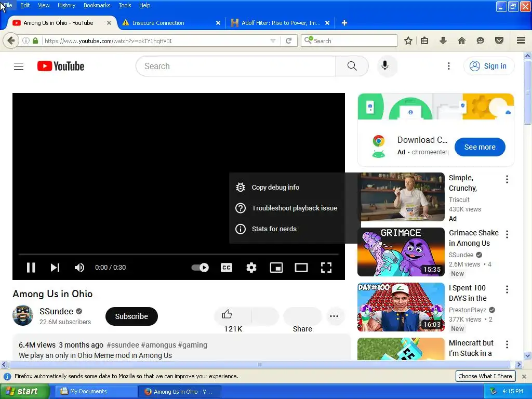Switch to Insecure Connection tab
The width and height of the screenshot is (532, 399).
tap(158, 23)
